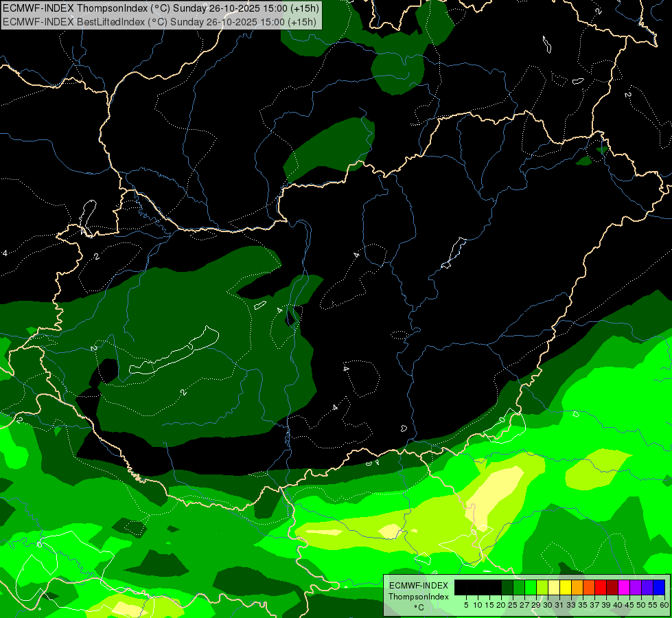Click the legend tick value 33
Viewport: 672px width, 618px height.
point(571,605)
